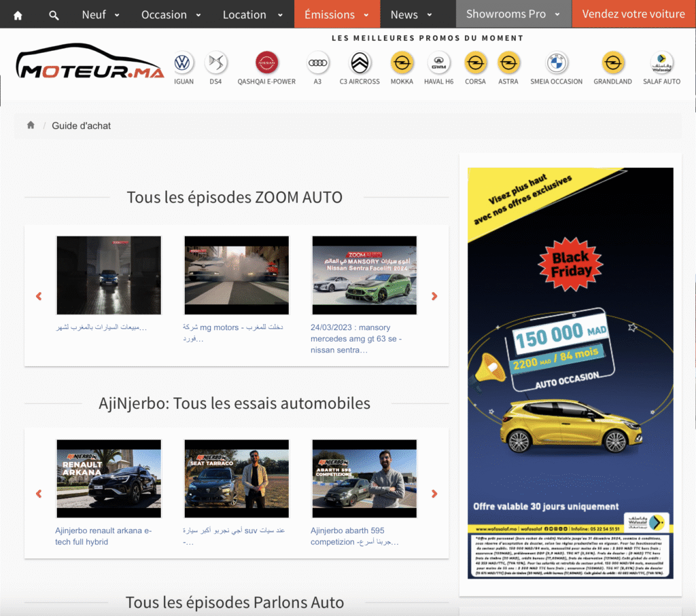This screenshot has height=616, width=696.
Task: Select the GWM Haval H6 logo
Action: pyautogui.click(x=438, y=62)
